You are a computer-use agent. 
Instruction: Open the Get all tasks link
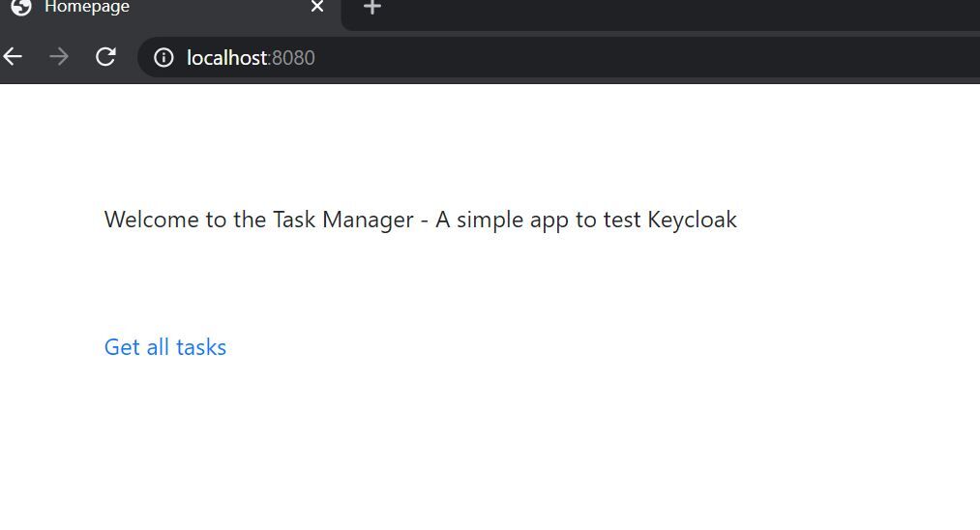coord(165,347)
